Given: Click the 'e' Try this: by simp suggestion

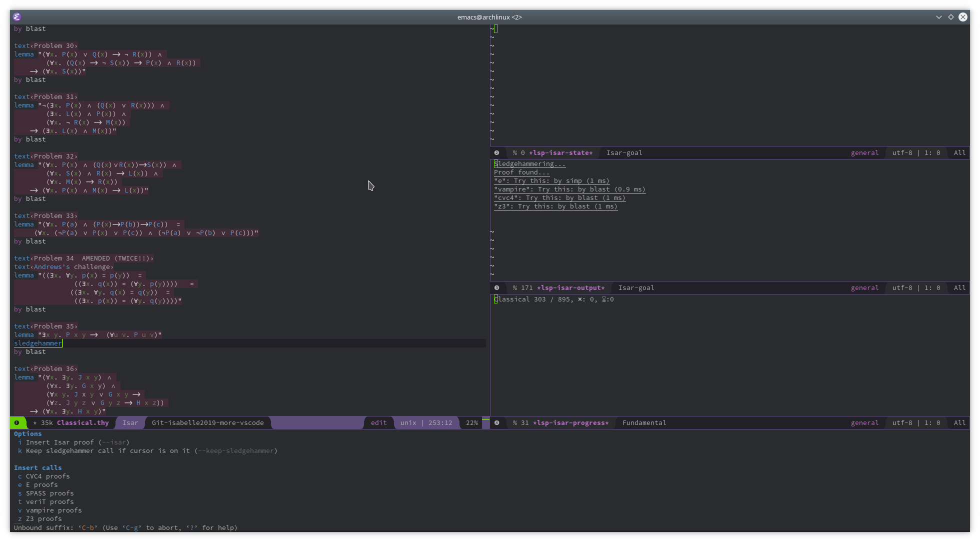Looking at the screenshot, I should coord(552,181).
